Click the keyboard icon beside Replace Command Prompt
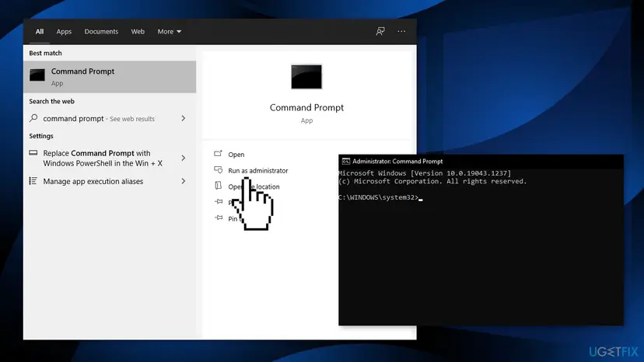The height and width of the screenshot is (362, 644). click(33, 153)
